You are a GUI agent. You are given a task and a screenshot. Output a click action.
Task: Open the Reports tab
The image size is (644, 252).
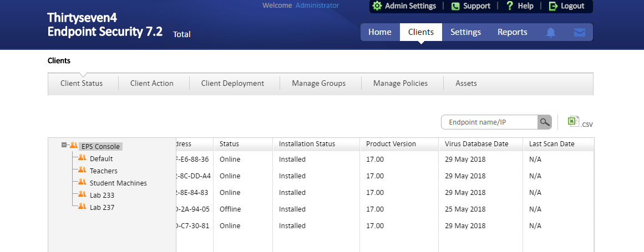[x=512, y=32]
